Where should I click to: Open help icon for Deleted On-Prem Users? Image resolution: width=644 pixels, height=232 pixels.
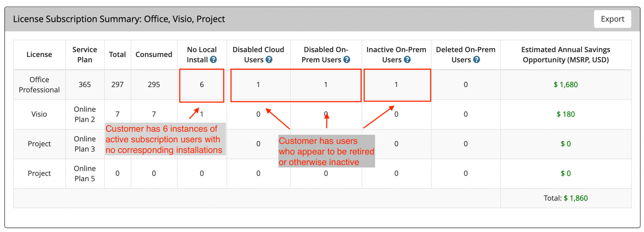click(477, 59)
